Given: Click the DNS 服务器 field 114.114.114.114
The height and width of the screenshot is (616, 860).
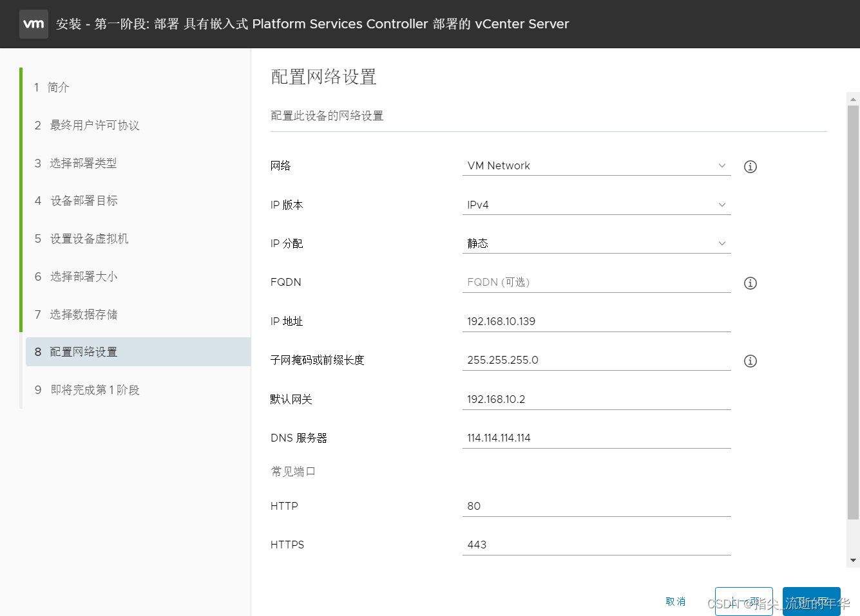Looking at the screenshot, I should tap(597, 438).
